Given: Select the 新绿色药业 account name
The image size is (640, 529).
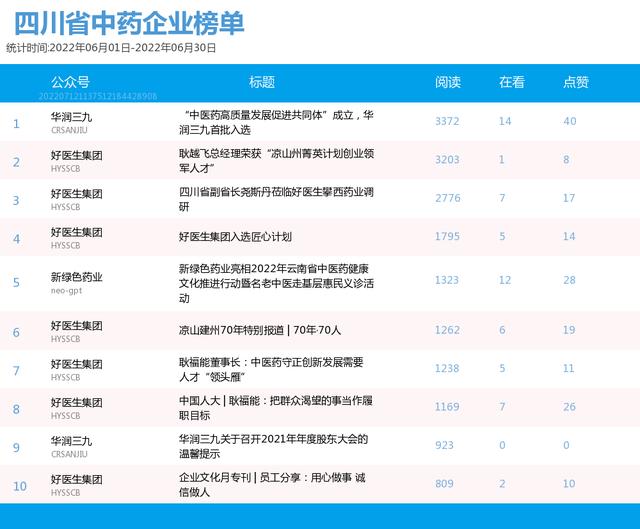Looking at the screenshot, I should [77, 276].
